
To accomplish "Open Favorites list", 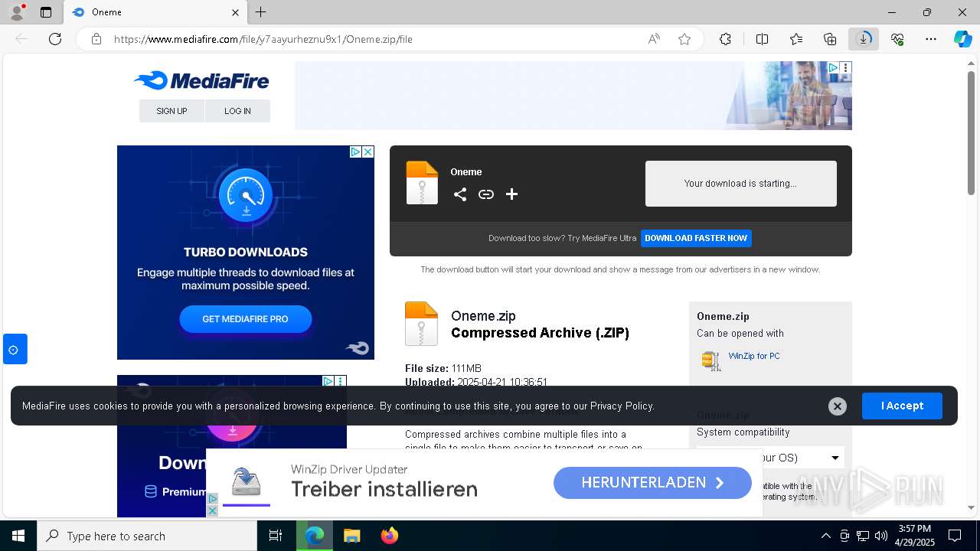I will (x=796, y=39).
